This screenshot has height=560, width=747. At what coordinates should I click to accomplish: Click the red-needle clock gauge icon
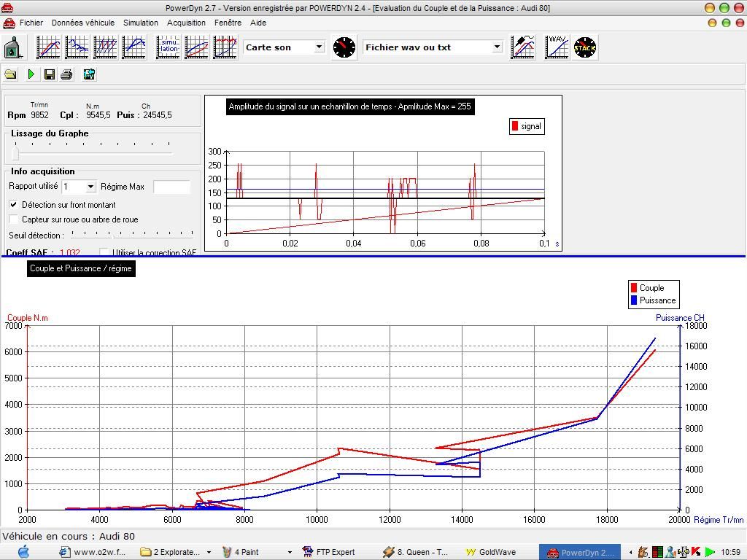[x=344, y=47]
